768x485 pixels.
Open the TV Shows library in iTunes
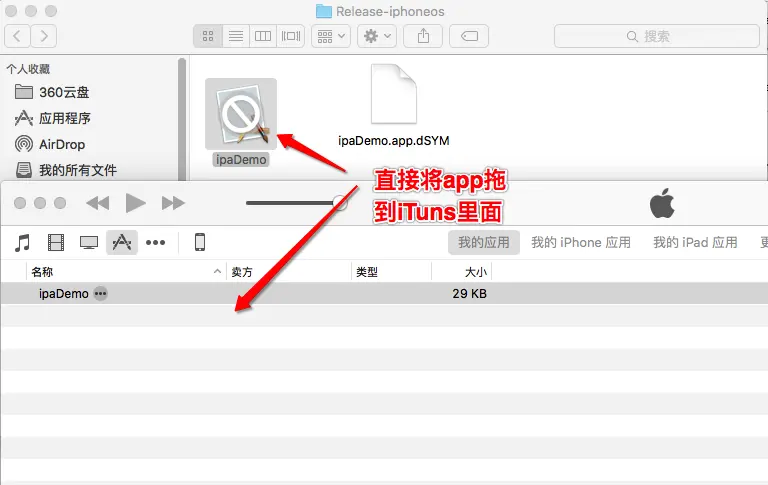click(x=89, y=242)
